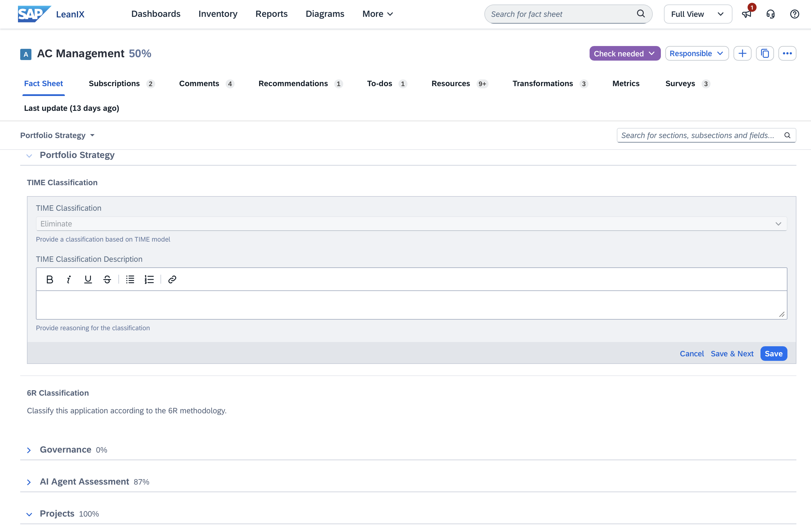The width and height of the screenshot is (811, 532).
Task: Toggle underline formatting in description editor
Action: coord(88,279)
